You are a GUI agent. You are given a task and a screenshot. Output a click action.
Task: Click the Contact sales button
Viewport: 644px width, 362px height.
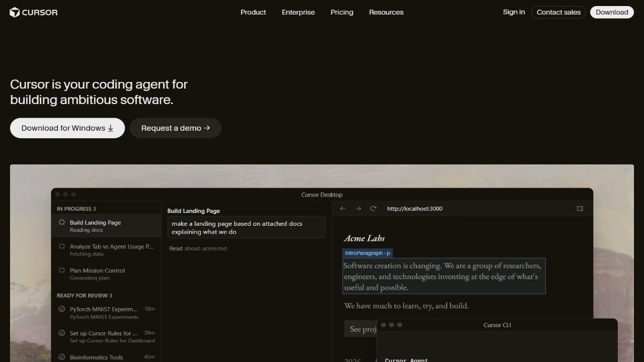pos(558,12)
